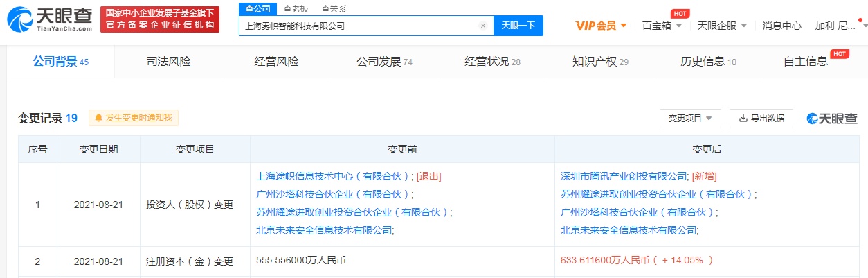Open the 公司背景 tab
This screenshot has height=278, width=868.
61,62
